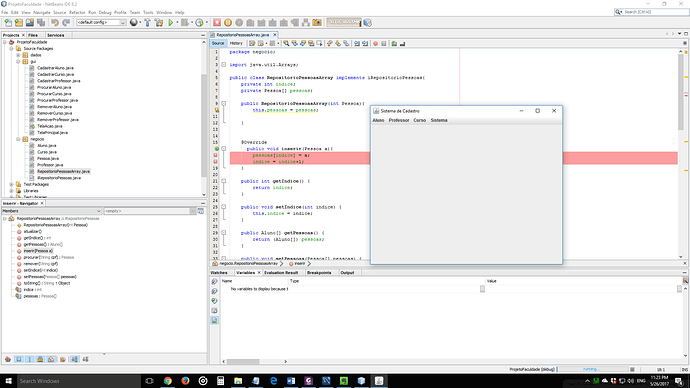Click the red Finish Debugger Session button

(x=217, y=22)
